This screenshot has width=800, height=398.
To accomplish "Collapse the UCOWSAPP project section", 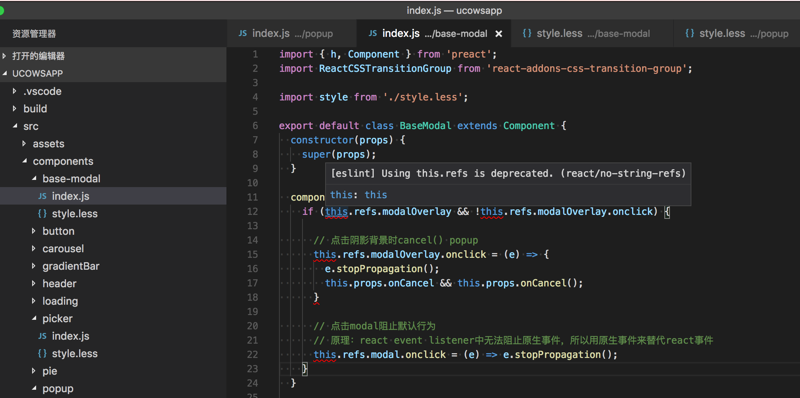I will [x=113, y=73].
